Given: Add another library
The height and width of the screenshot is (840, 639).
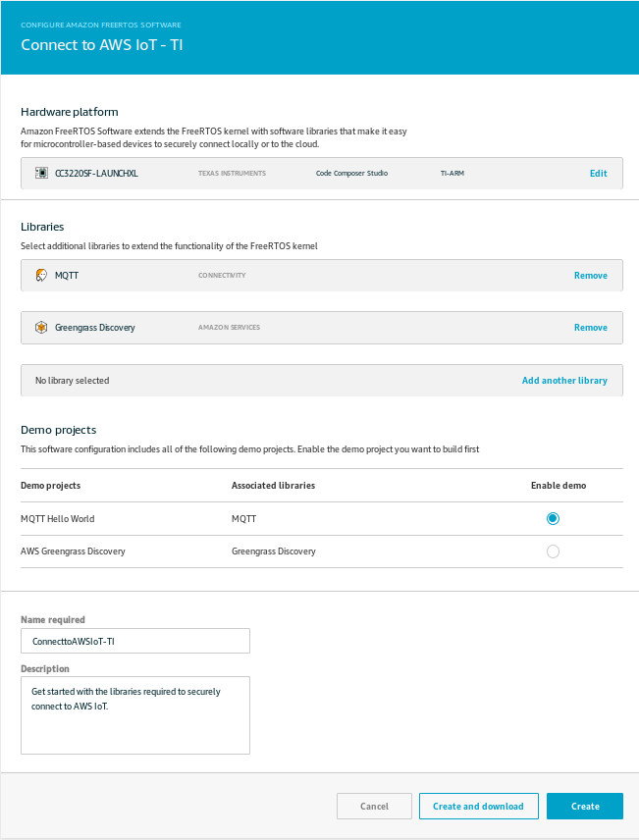Looking at the screenshot, I should coord(564,381).
